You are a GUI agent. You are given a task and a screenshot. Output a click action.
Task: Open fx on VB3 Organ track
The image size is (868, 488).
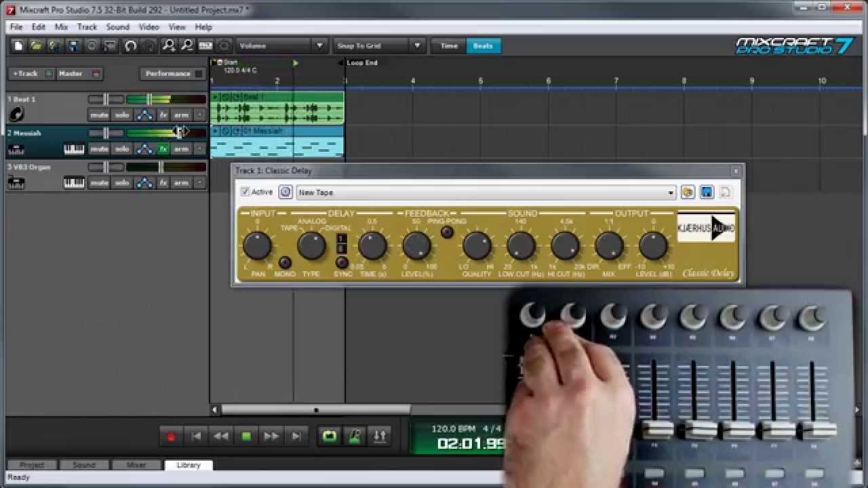pyautogui.click(x=163, y=183)
